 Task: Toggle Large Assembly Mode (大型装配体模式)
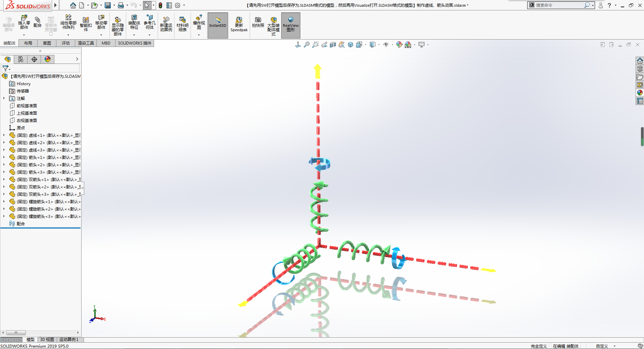(x=274, y=25)
